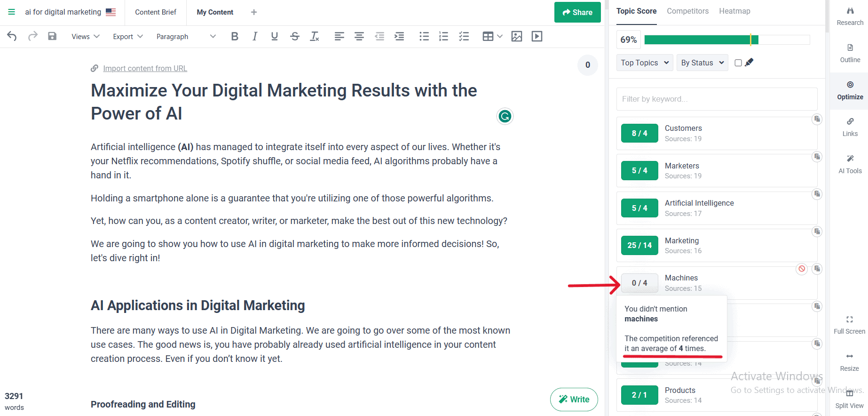Viewport: 868px width, 416px height.
Task: Center align text
Action: [x=359, y=36]
